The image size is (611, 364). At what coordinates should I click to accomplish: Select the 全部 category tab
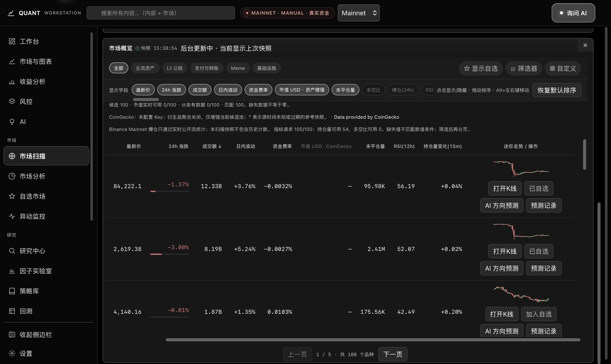118,68
